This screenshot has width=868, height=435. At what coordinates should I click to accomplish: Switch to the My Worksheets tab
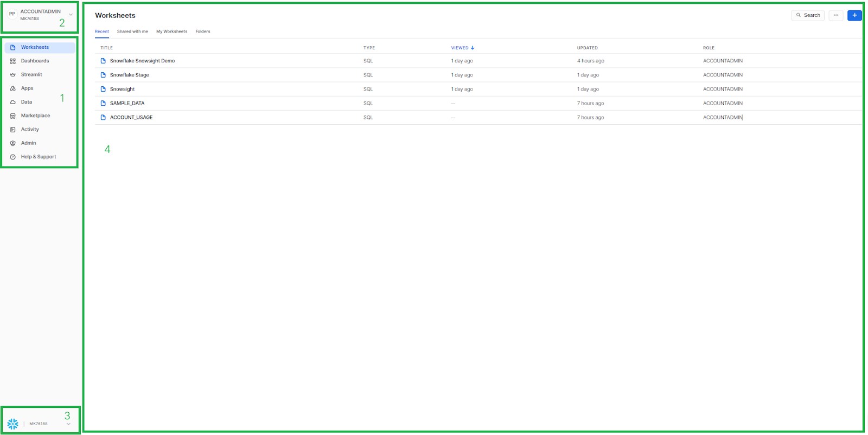[171, 31]
